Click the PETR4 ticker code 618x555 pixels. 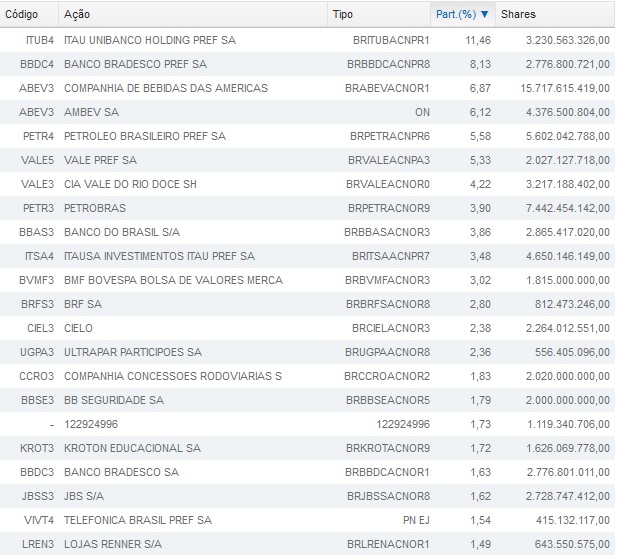click(38, 136)
